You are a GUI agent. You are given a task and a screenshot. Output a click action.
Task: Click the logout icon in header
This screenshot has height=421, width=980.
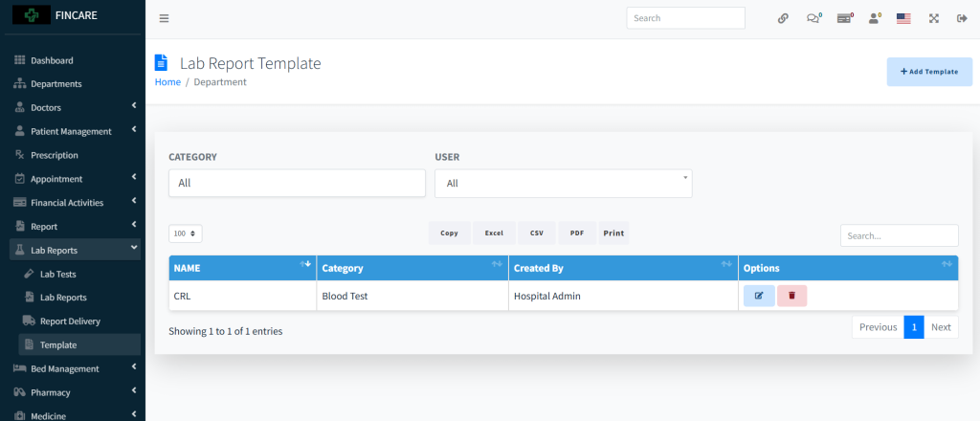pos(962,18)
